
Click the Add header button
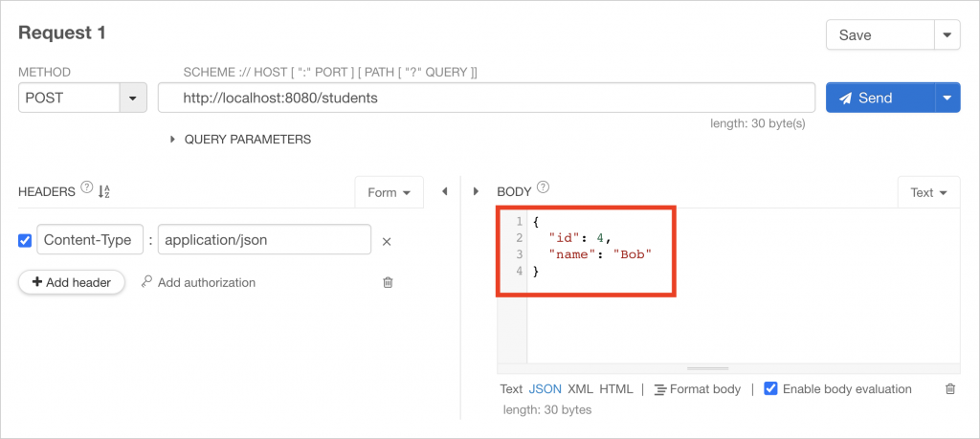tap(72, 282)
